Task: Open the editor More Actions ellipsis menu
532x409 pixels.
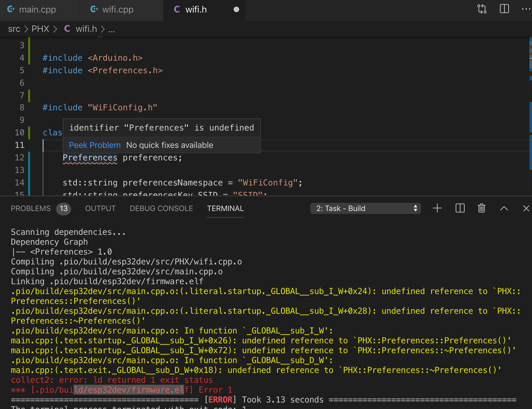Action: (526, 9)
